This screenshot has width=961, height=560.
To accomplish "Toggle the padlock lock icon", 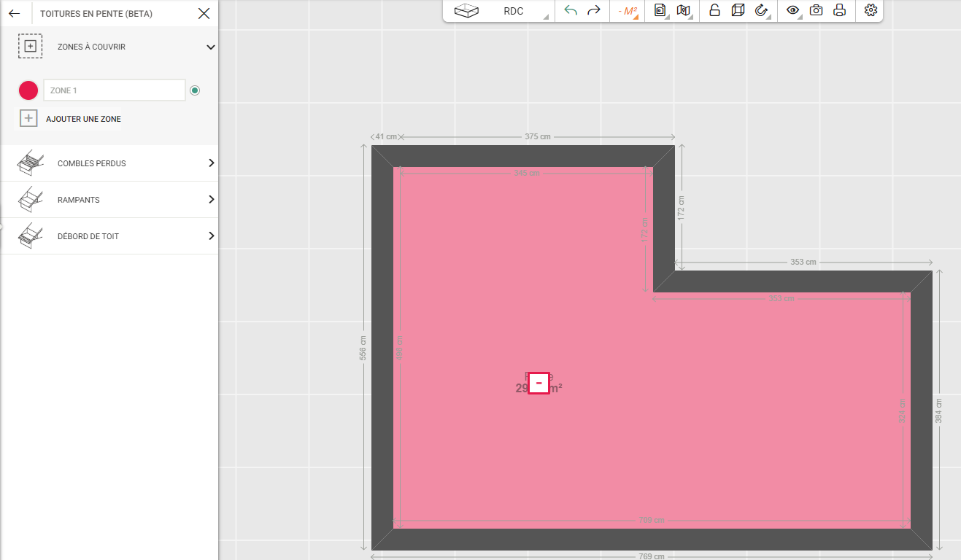I will [x=714, y=11].
